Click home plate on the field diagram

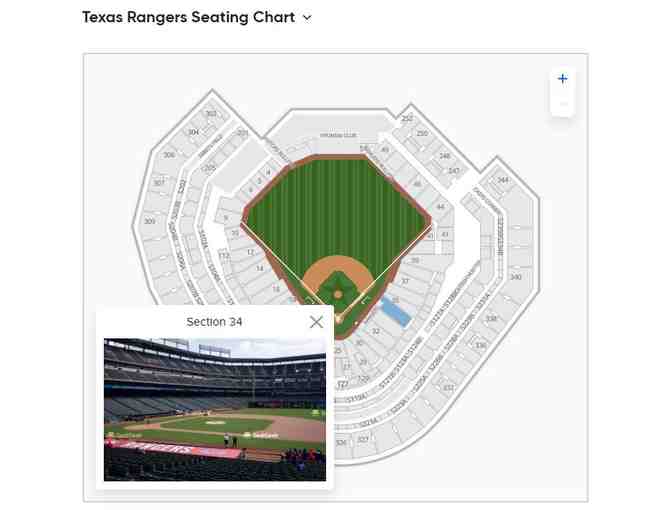pyautogui.click(x=338, y=315)
